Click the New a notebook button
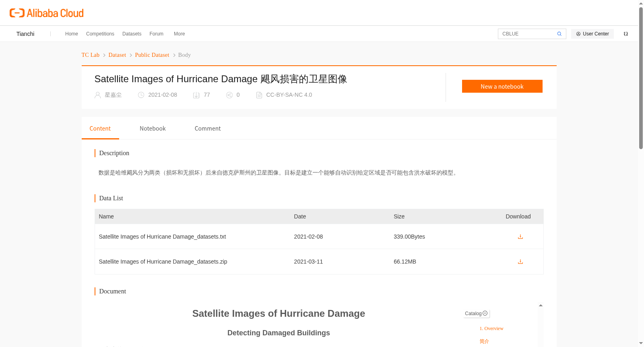The height and width of the screenshot is (347, 644). coord(502,86)
